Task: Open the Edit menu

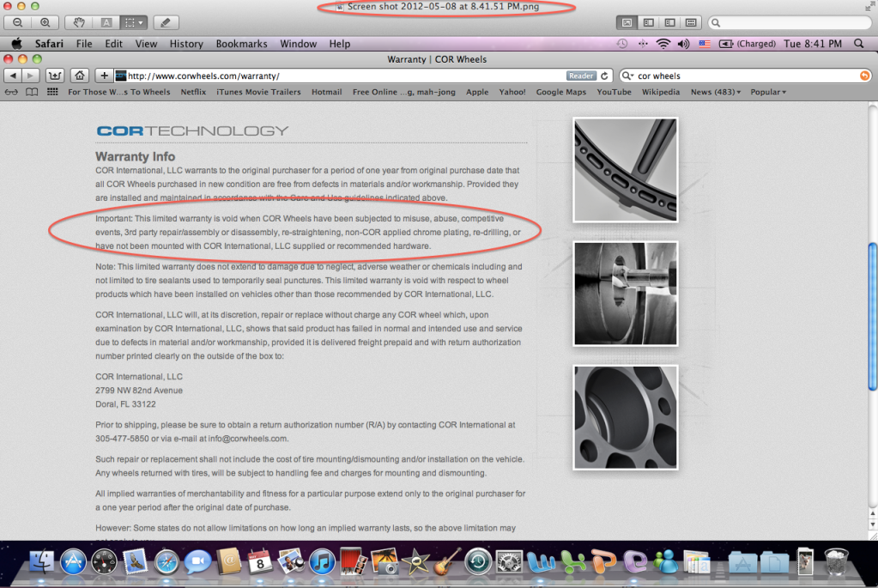Action: pyautogui.click(x=113, y=44)
